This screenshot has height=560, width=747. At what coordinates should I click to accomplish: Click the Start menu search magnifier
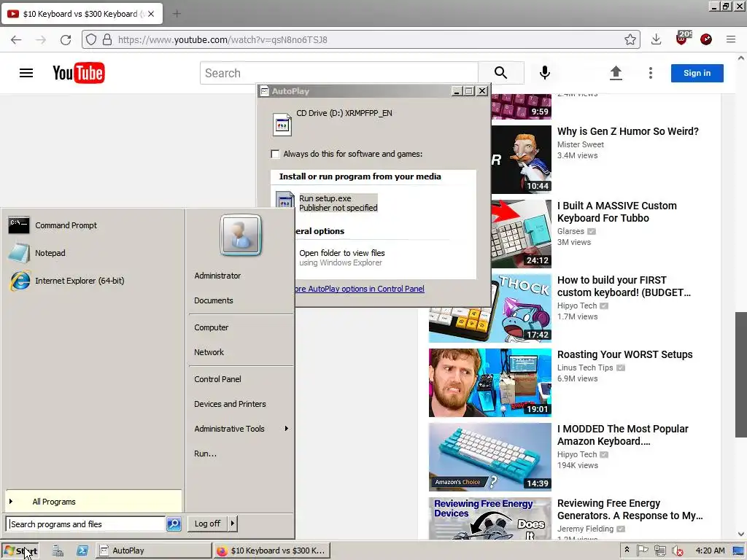click(174, 524)
